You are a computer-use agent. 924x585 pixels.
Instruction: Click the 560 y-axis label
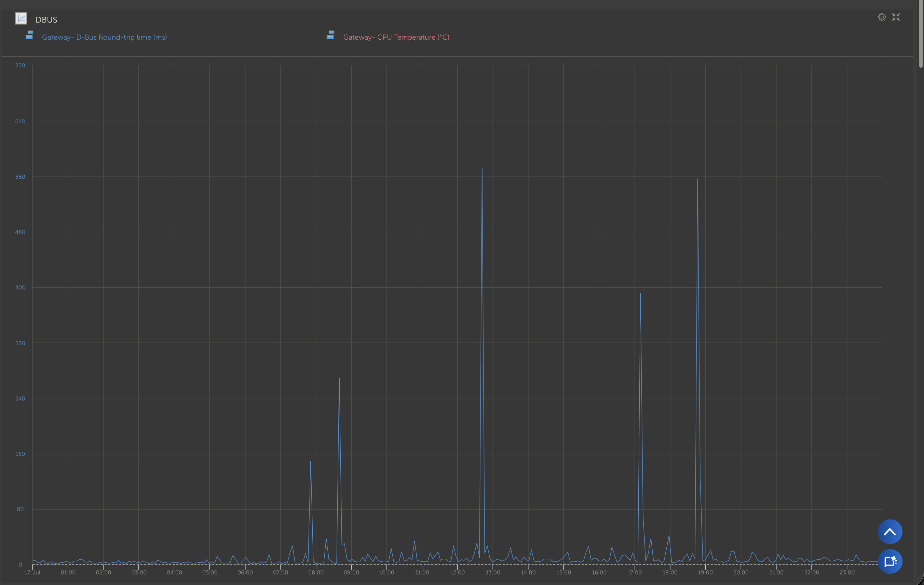tap(20, 177)
